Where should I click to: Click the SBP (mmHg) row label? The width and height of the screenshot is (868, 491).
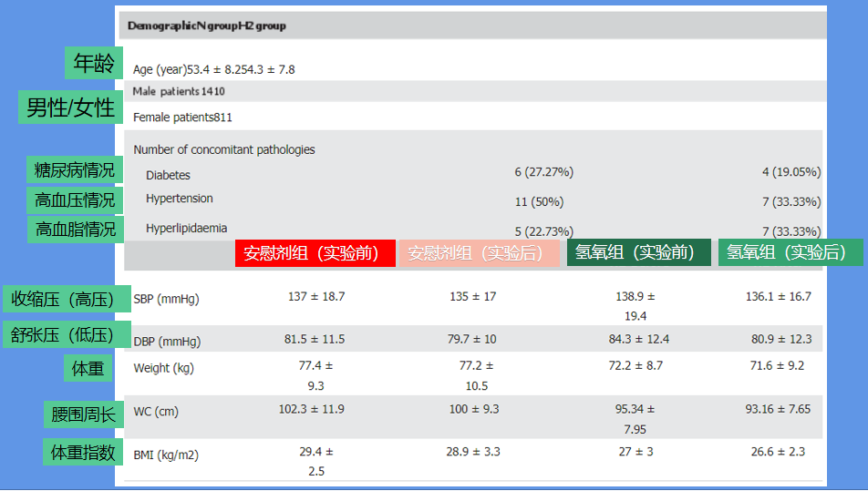tap(166, 299)
